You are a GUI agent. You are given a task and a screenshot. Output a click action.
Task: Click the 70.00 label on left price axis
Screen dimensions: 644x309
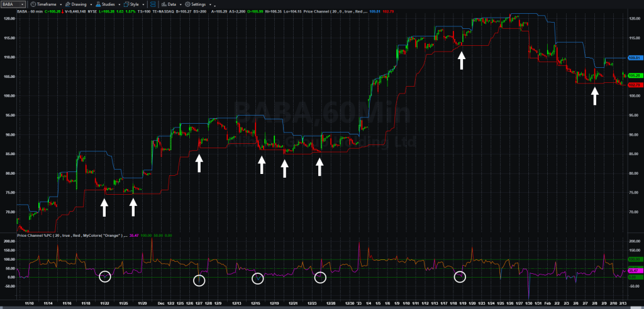tap(10, 212)
